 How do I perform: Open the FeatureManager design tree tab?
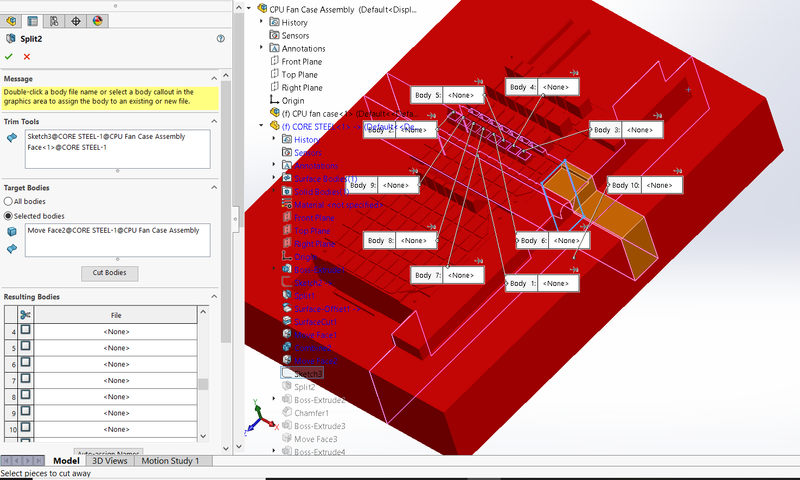tap(11, 20)
